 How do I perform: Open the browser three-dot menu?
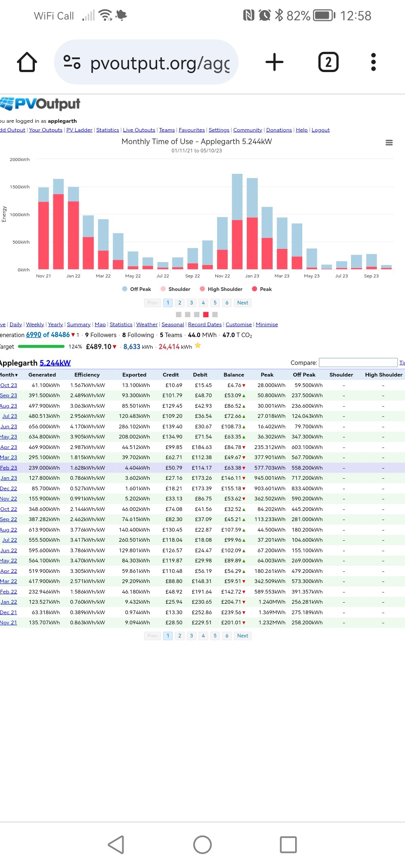[x=373, y=62]
